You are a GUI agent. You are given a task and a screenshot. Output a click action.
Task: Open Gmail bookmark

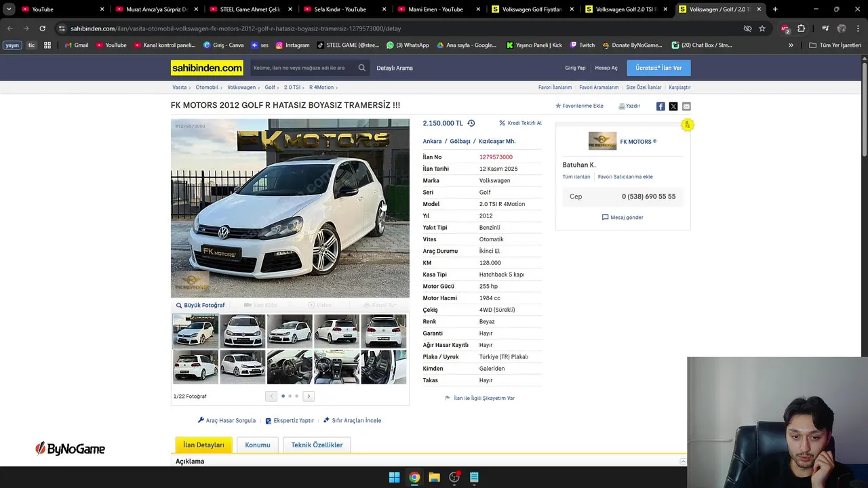(77, 45)
